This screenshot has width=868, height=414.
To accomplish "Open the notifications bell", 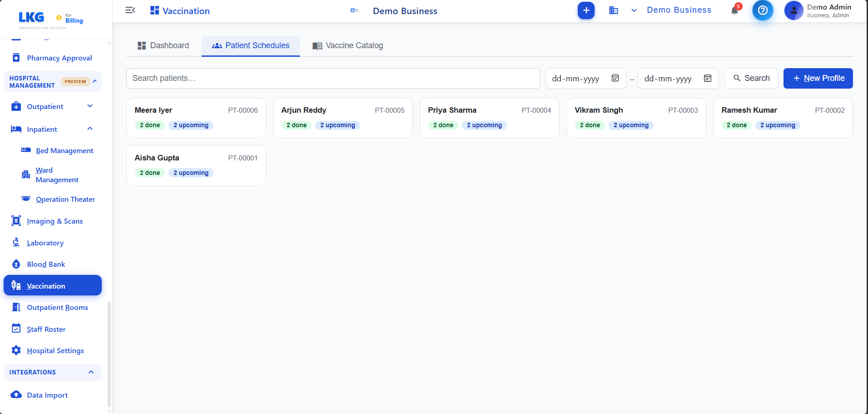I will [734, 10].
